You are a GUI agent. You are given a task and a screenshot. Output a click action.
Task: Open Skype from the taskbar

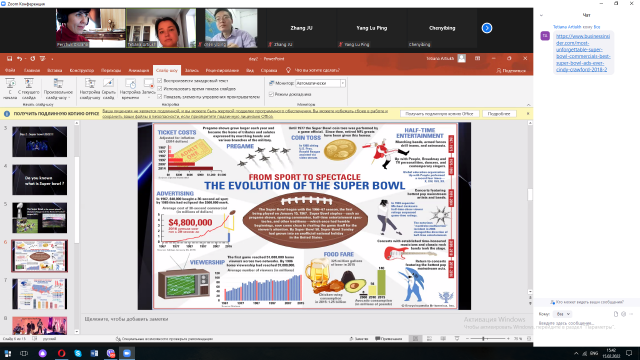[x=78, y=353]
